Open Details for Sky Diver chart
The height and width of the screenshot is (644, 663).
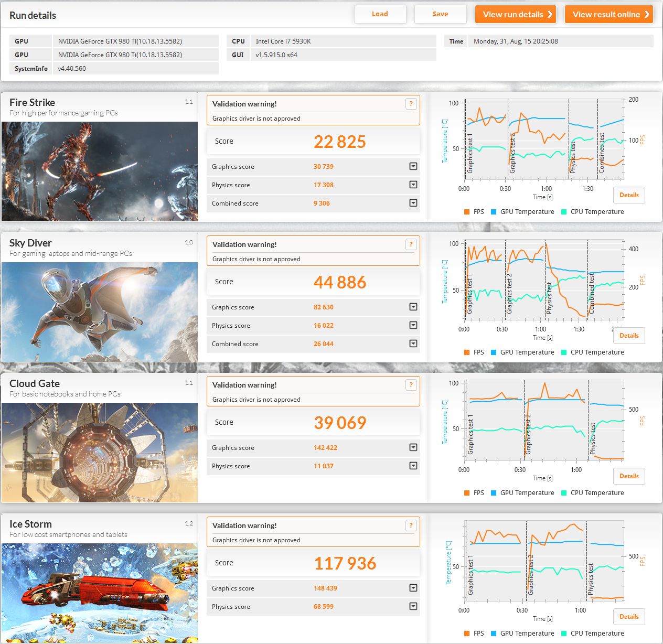pos(629,336)
